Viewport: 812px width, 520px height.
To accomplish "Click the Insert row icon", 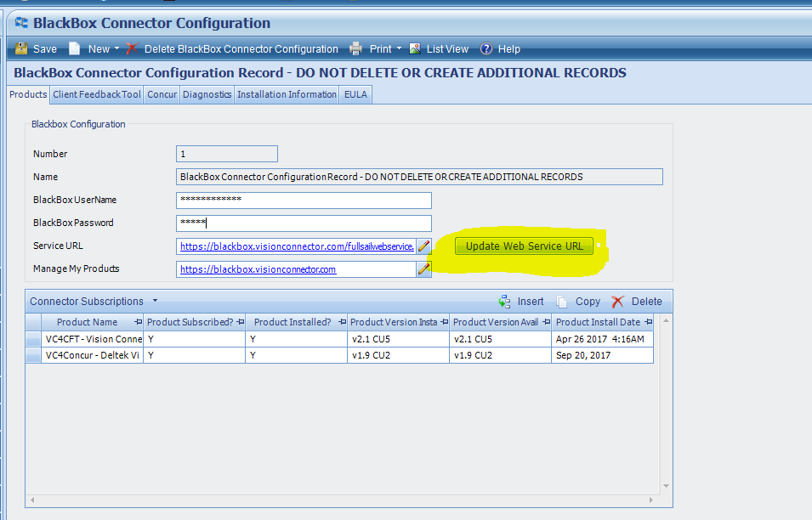I will point(505,301).
